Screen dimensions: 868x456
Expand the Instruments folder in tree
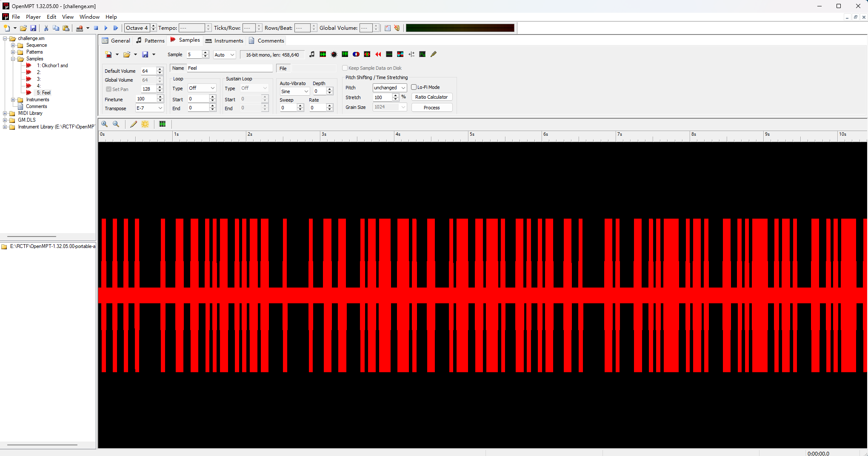(x=13, y=100)
